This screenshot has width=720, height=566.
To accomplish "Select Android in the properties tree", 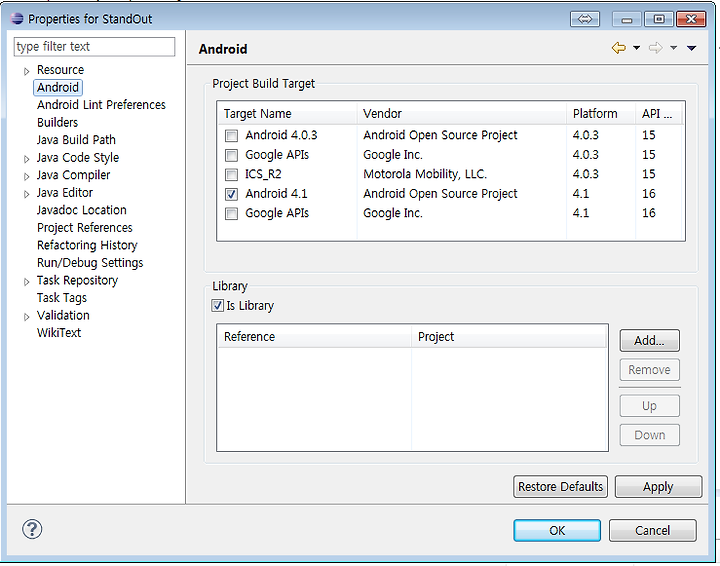I will coord(58,87).
